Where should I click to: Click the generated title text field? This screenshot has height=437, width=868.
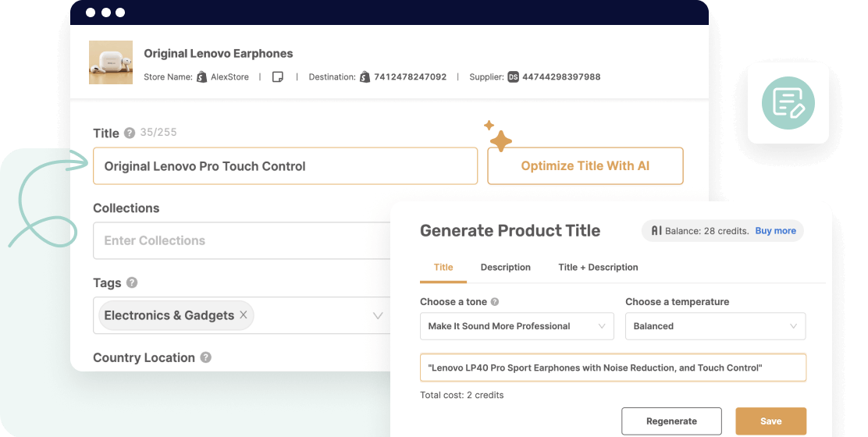coord(613,368)
